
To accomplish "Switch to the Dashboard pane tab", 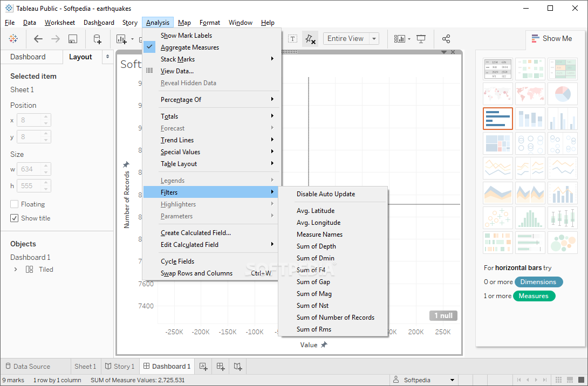I will (x=28, y=57).
